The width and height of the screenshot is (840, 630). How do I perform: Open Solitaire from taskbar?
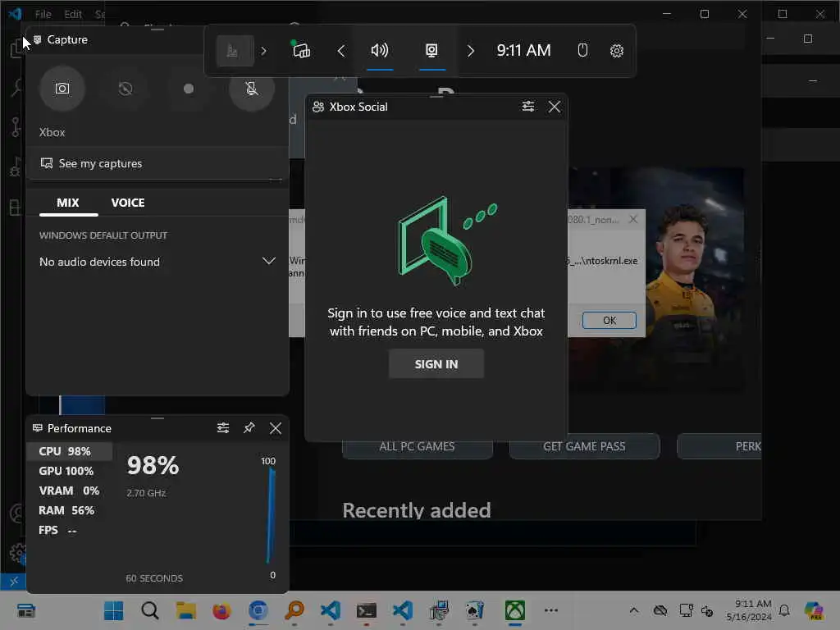click(x=475, y=610)
